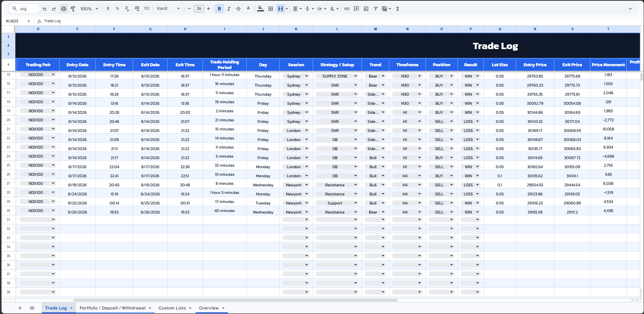Apply currency format with dollar icon
644x314 pixels.
108,9
